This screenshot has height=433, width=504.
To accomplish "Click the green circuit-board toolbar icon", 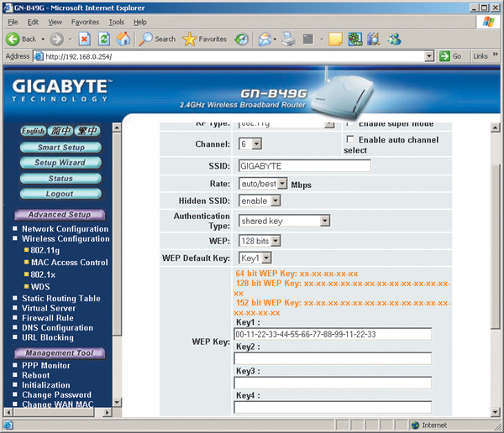I will 354,39.
